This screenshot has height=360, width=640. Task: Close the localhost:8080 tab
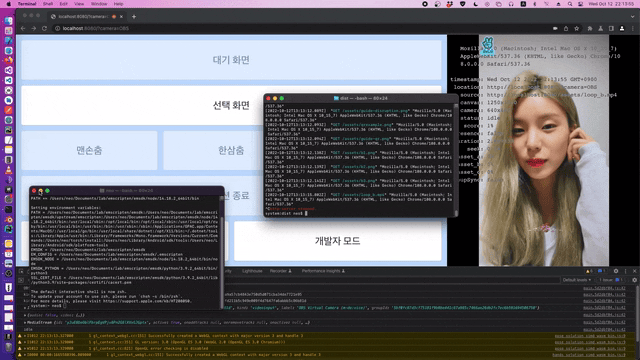[121, 17]
